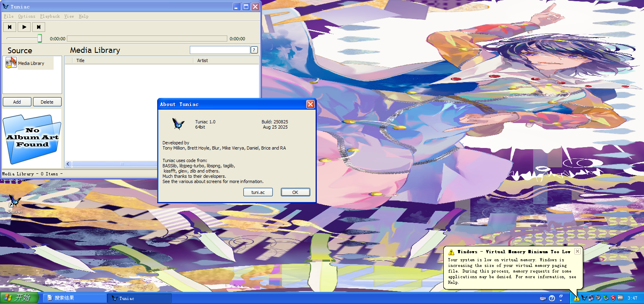
Task: Open the Playback menu
Action: pos(50,17)
